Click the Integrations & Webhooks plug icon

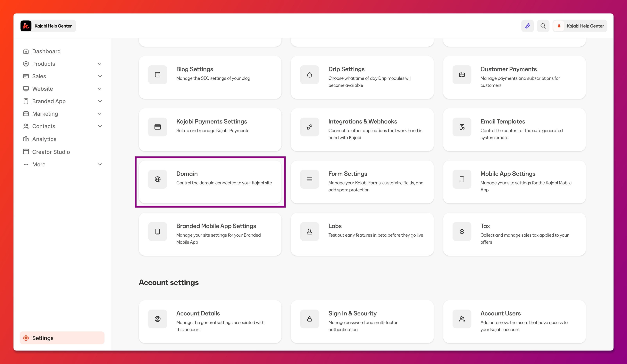tap(310, 127)
